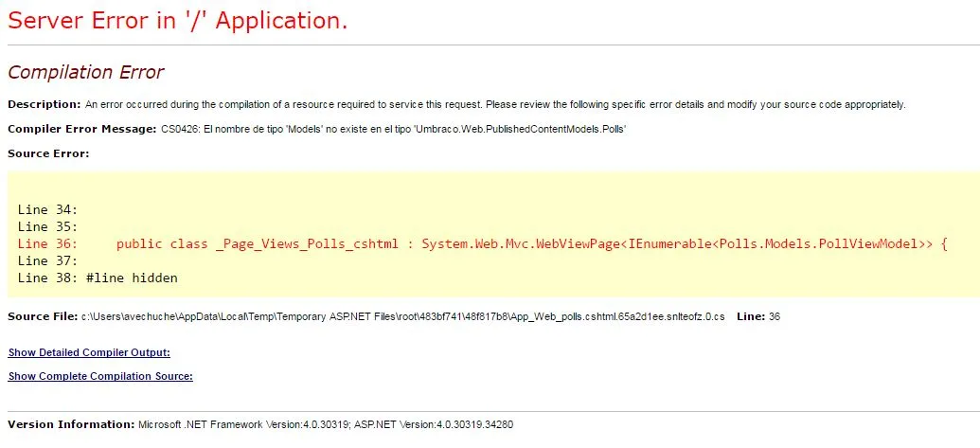Click the 'Compiler Error Message:' label
The image size is (980, 448).
81,130
